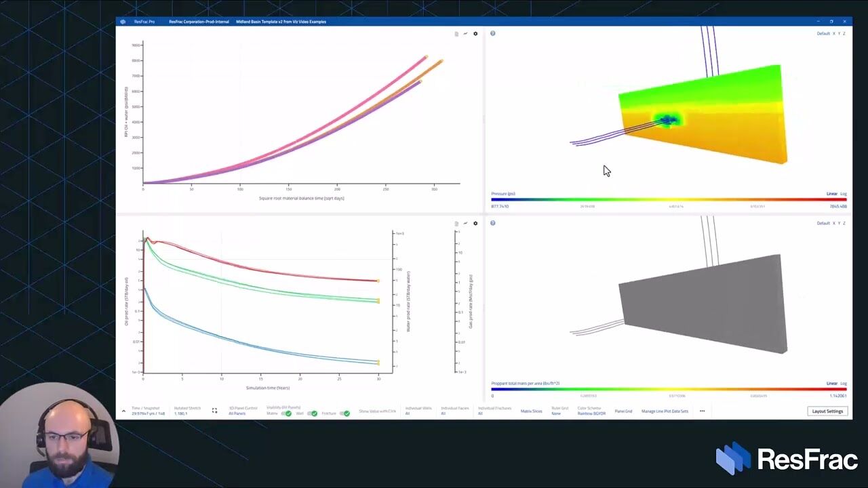
Task: Open document icon on bottom plot panel
Action: click(456, 223)
